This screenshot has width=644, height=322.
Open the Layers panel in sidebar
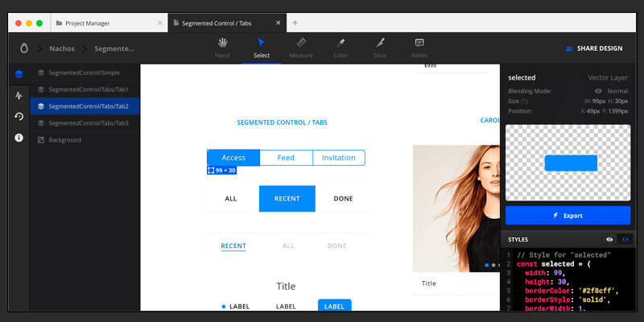coord(19,74)
